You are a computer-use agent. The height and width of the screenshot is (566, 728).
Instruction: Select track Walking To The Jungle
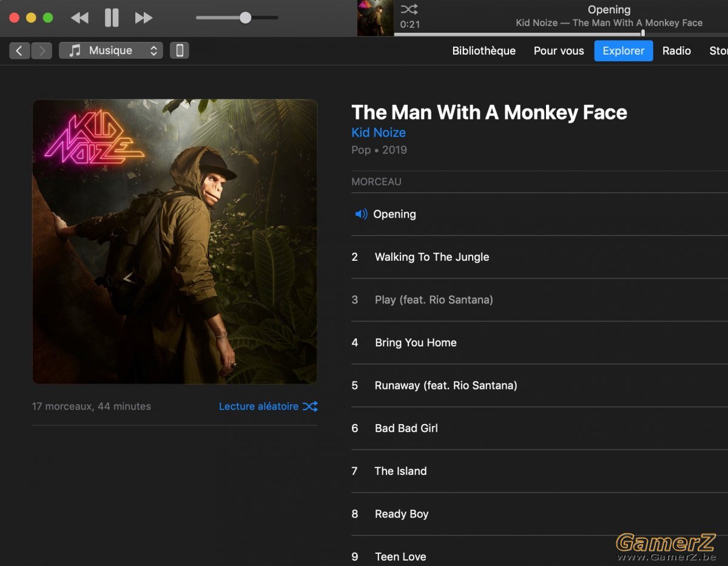[539, 257]
